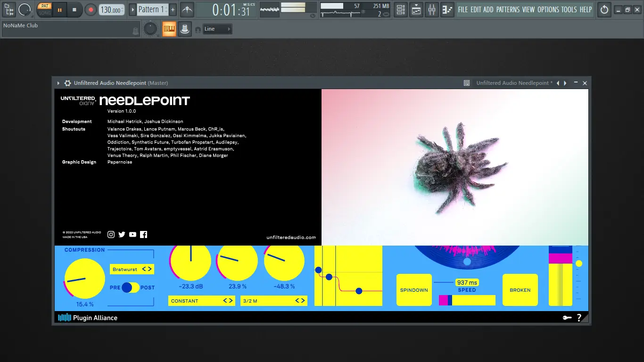The image size is (644, 362).
Task: Visit the unfilteredaudio.com link
Action: click(291, 238)
